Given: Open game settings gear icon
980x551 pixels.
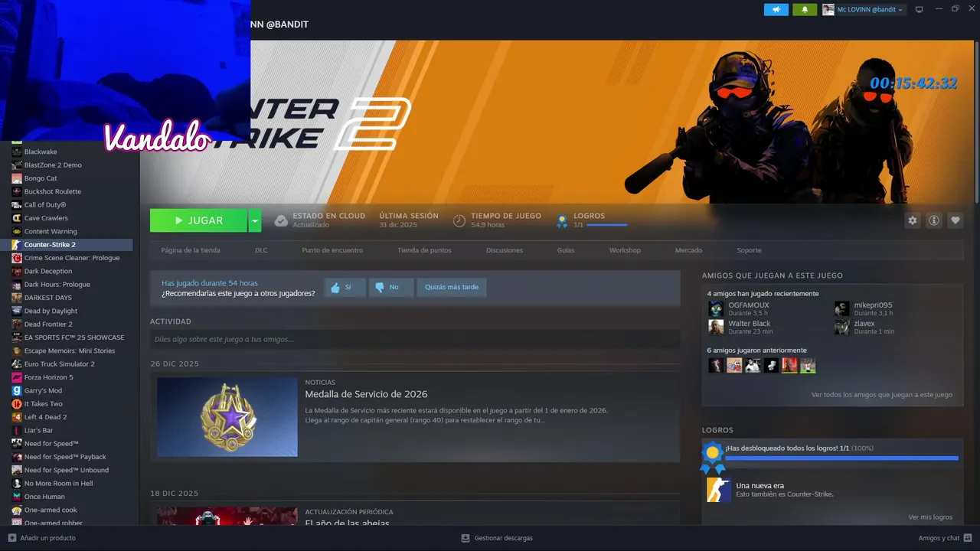Looking at the screenshot, I should coord(913,220).
